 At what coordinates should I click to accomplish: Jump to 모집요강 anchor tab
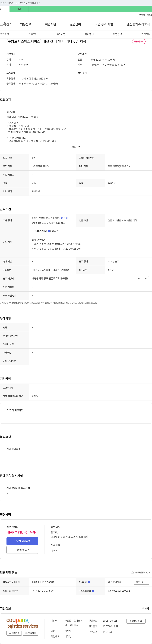[x=5, y=34]
